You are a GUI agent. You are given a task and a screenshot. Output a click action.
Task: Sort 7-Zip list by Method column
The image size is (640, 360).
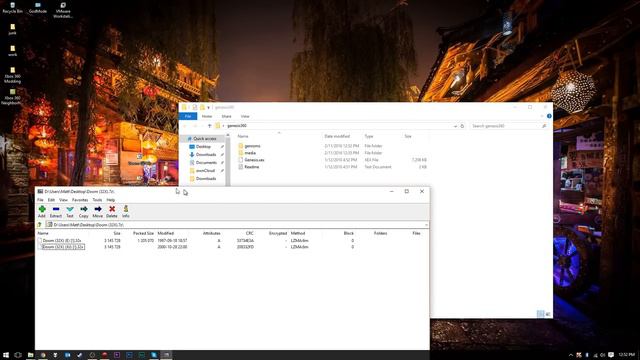[298, 233]
